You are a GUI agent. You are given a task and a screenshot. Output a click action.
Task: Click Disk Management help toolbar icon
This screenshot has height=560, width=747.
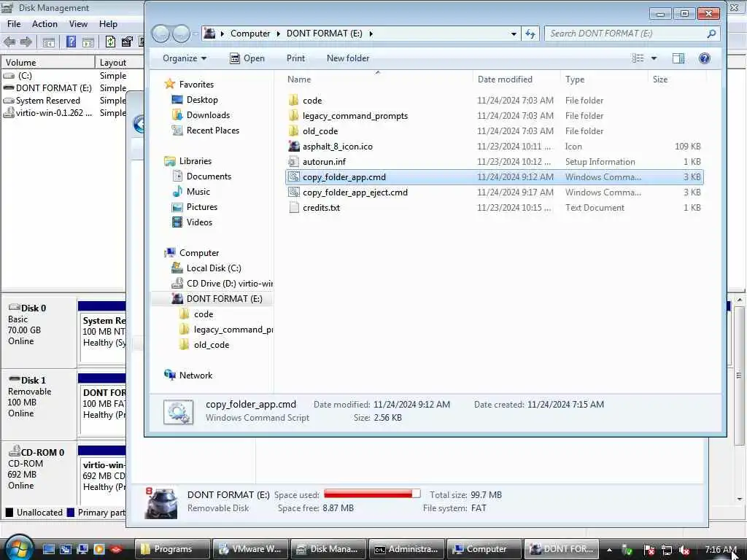tap(71, 42)
